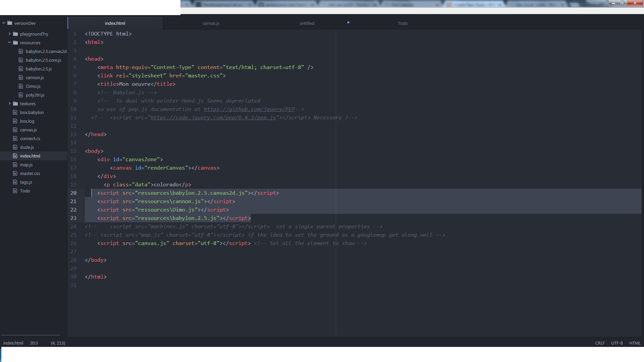Expand the textures folder chevron

[10, 104]
